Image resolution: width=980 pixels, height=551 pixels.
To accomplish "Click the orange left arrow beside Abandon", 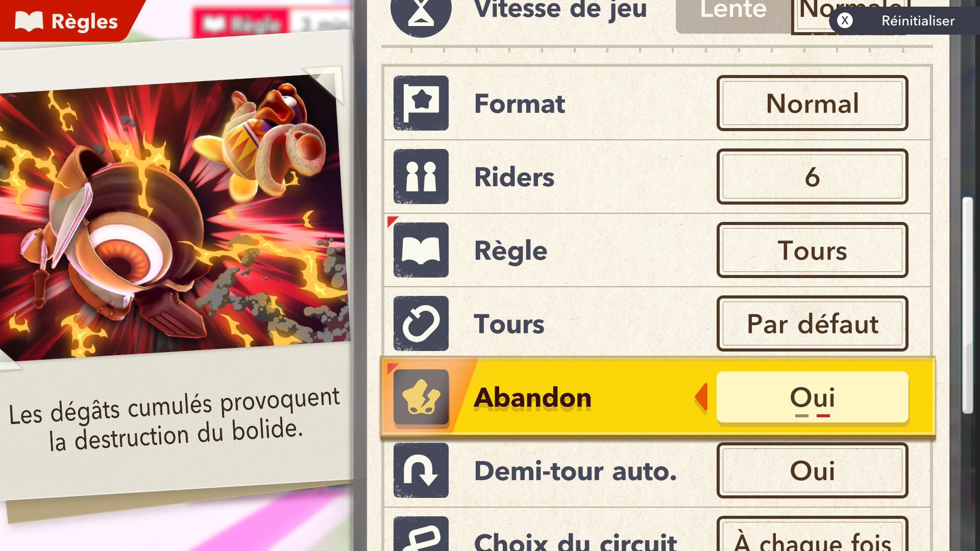I will click(x=701, y=397).
